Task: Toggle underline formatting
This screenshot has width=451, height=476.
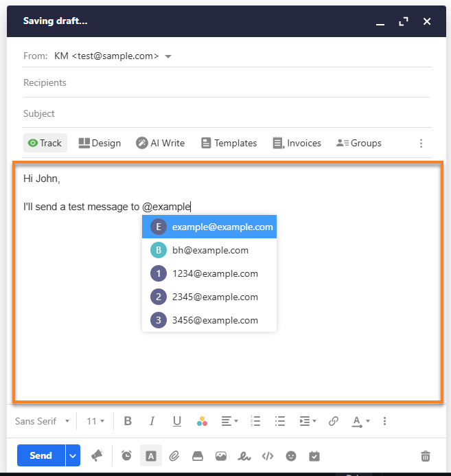Action: coord(177,421)
